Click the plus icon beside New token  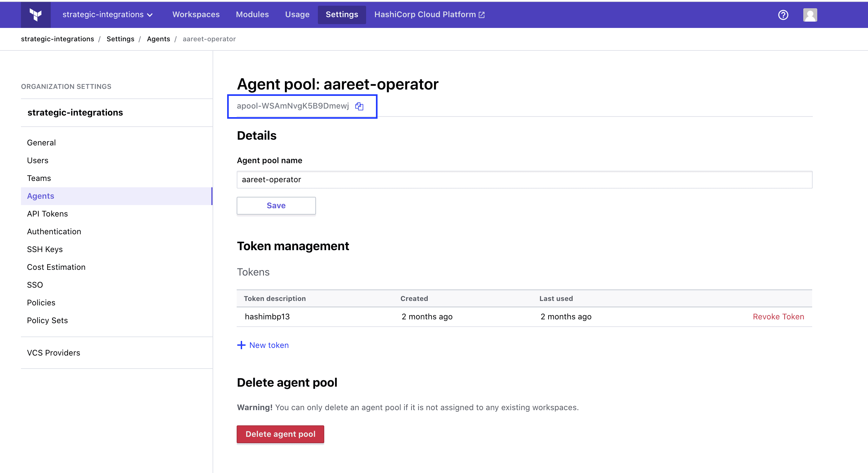(x=241, y=345)
